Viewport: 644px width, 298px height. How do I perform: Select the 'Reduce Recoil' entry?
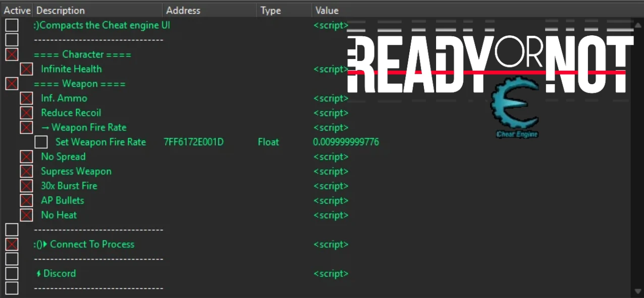(71, 113)
